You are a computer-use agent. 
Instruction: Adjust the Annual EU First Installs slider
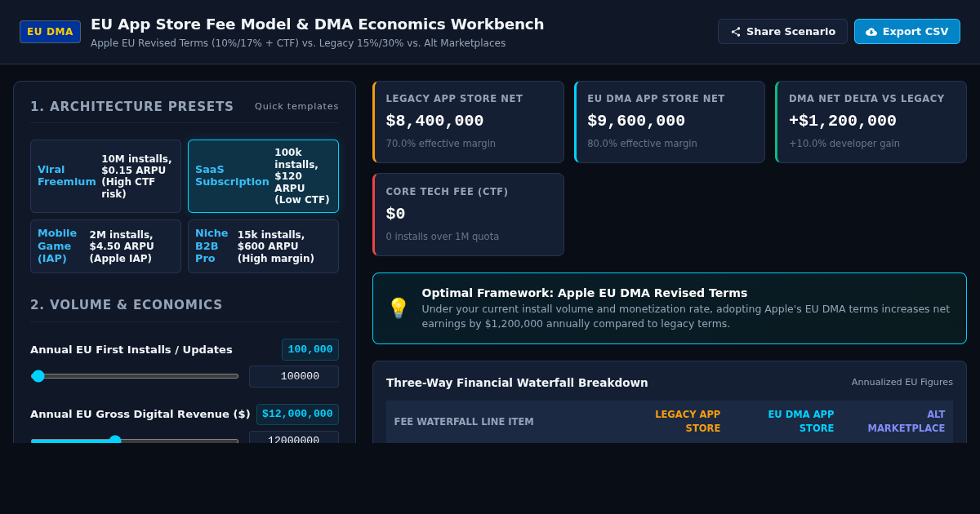(x=135, y=376)
